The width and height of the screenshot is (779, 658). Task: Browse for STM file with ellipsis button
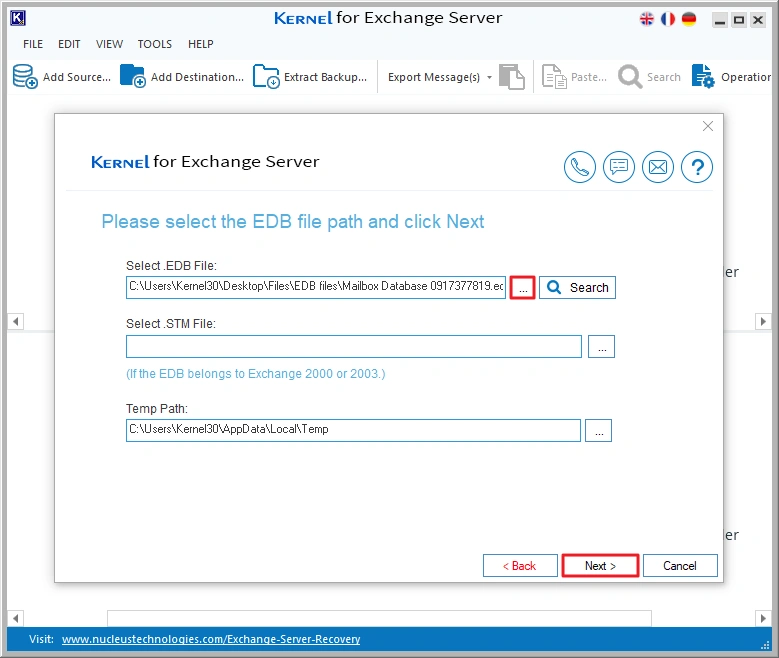point(602,346)
